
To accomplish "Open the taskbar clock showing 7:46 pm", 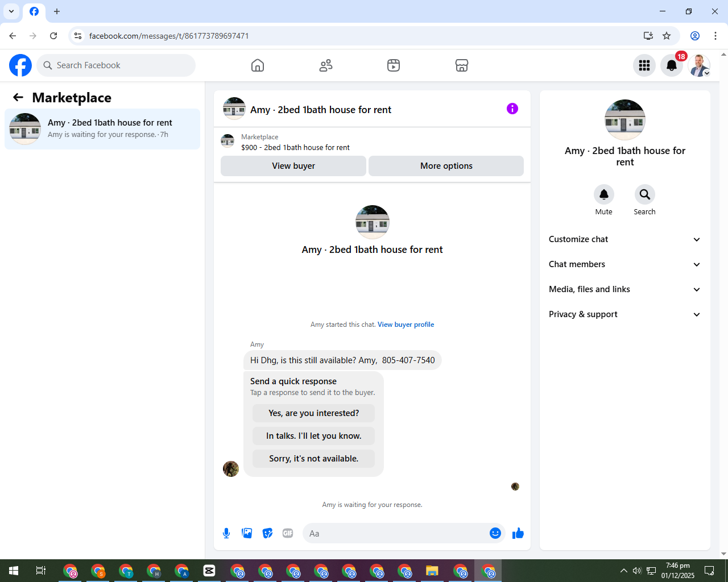I will [x=678, y=571].
